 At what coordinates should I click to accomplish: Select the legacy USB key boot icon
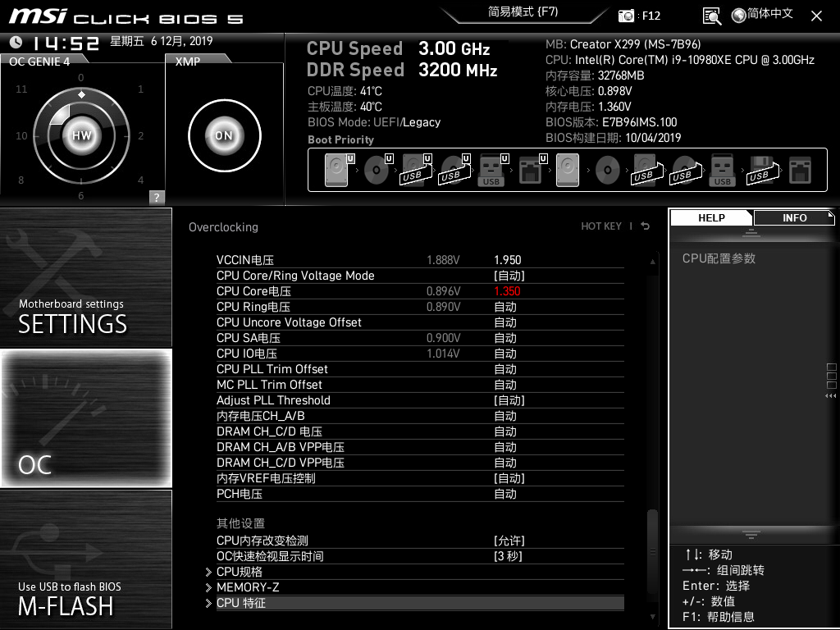click(x=723, y=171)
